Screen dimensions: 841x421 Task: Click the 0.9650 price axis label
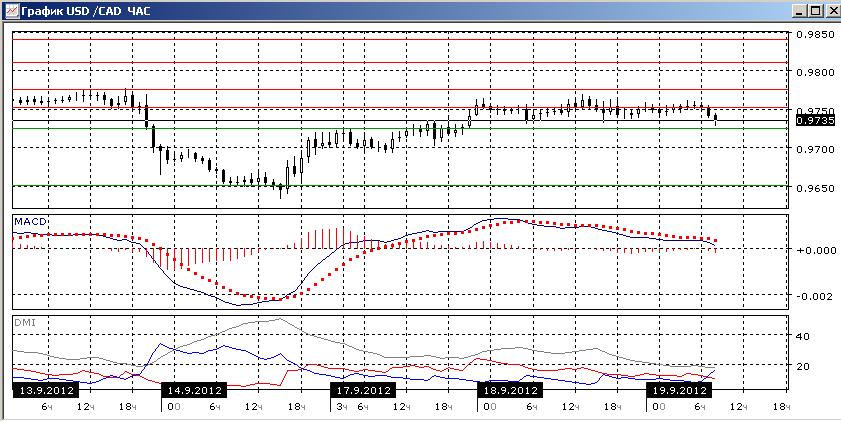[x=815, y=188]
